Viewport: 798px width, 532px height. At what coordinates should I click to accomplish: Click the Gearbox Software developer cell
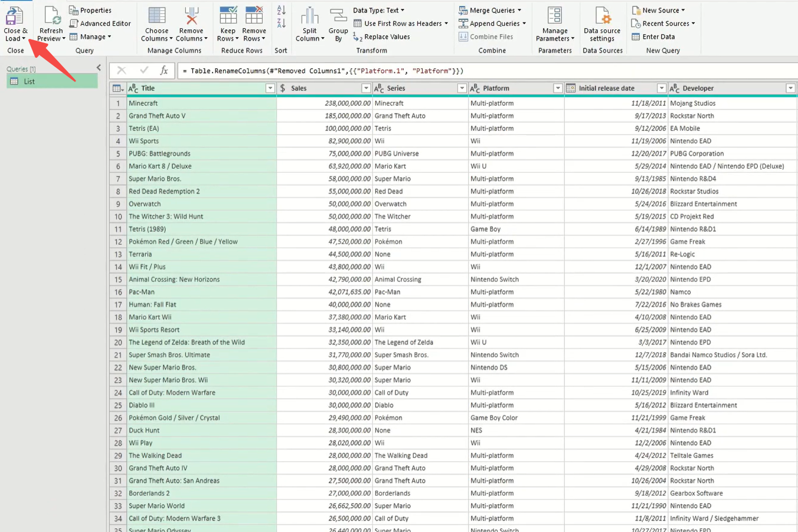732,493
